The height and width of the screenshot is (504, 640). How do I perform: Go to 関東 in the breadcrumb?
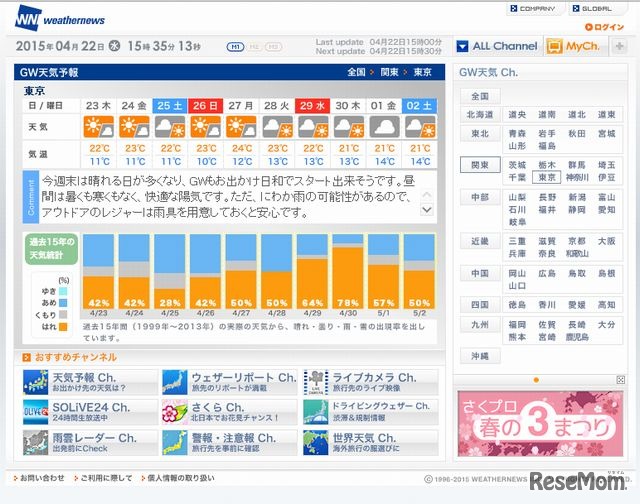pos(389,72)
